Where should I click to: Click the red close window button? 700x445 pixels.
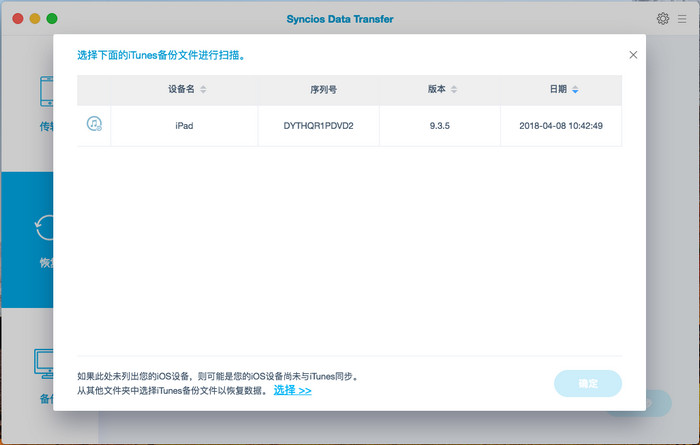pos(18,18)
